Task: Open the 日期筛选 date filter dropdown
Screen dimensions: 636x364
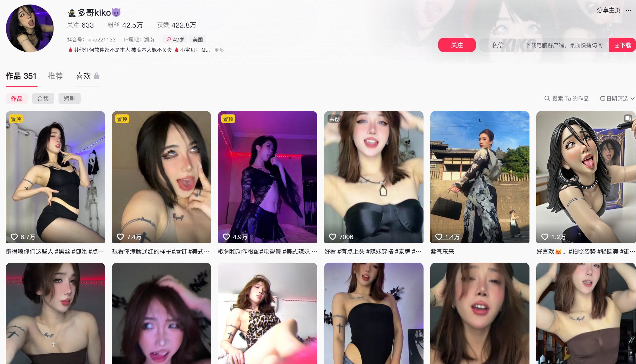Action: [617, 99]
